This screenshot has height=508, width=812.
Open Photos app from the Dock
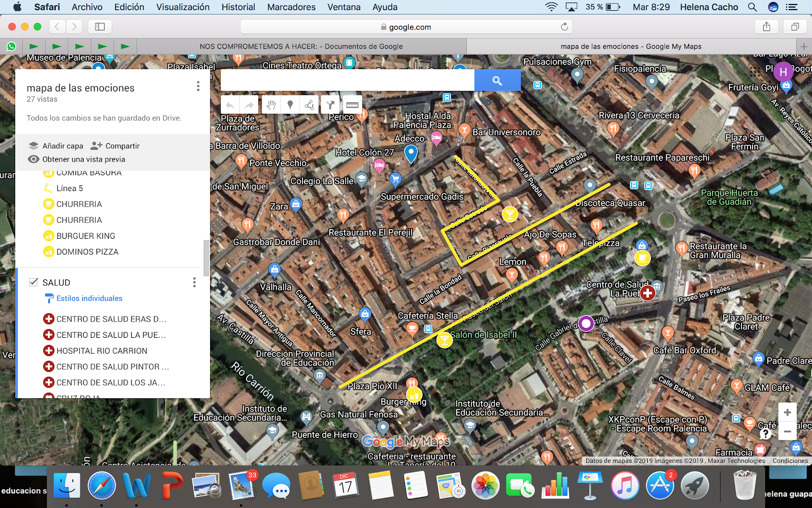pos(486,486)
